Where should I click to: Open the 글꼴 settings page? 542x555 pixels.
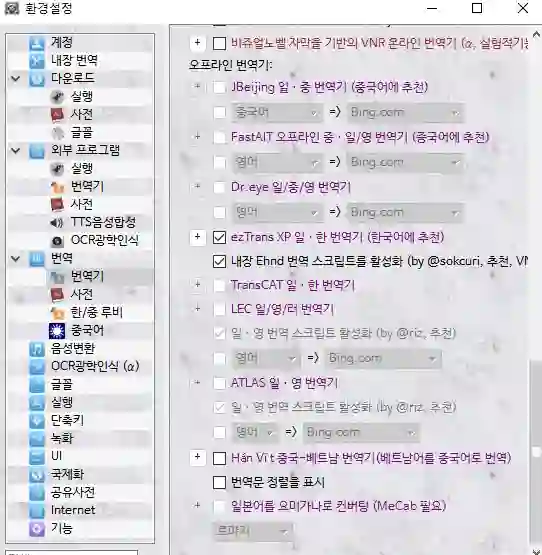click(62, 384)
